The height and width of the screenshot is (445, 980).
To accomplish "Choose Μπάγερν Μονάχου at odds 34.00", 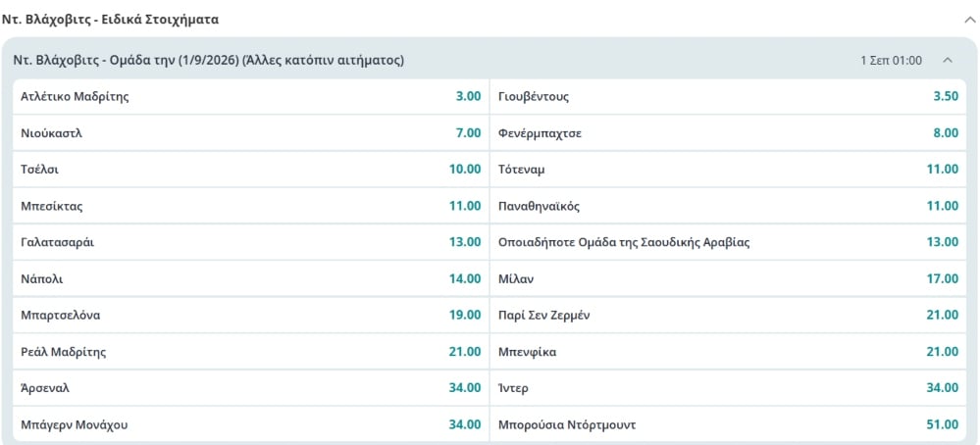I will [x=250, y=425].
